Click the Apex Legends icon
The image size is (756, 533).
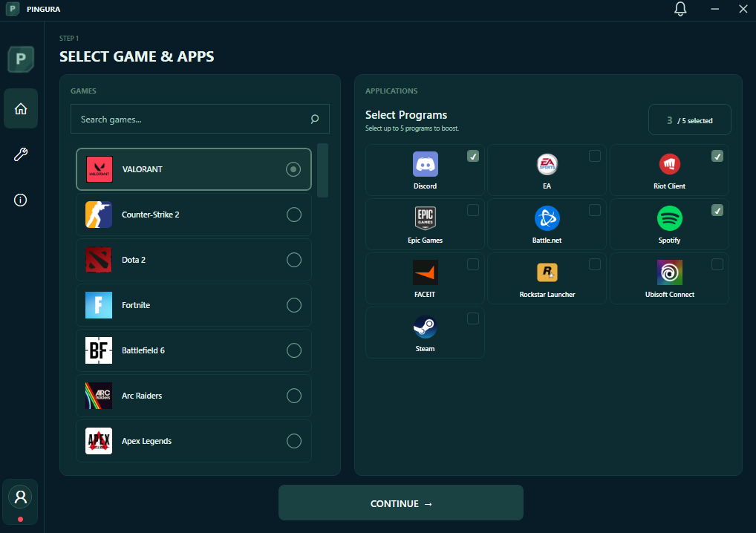[99, 441]
